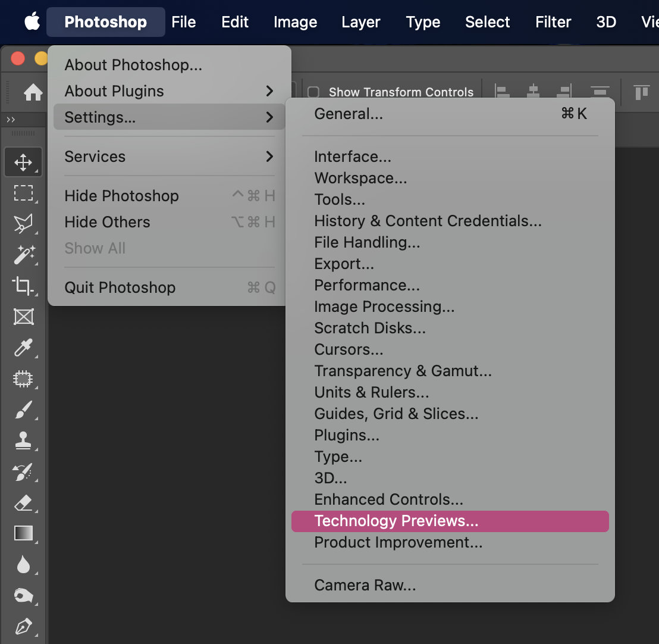Open File Handling... settings
Screen dimensions: 659x644
450,242
